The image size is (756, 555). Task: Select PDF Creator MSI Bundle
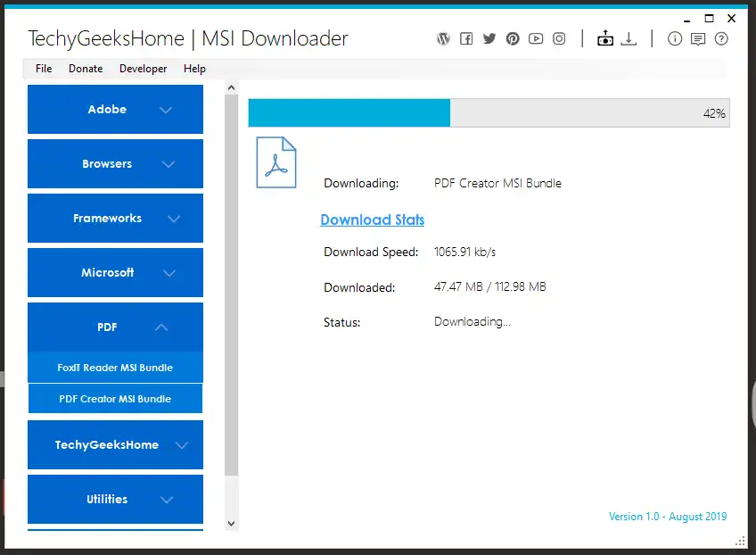tap(115, 399)
